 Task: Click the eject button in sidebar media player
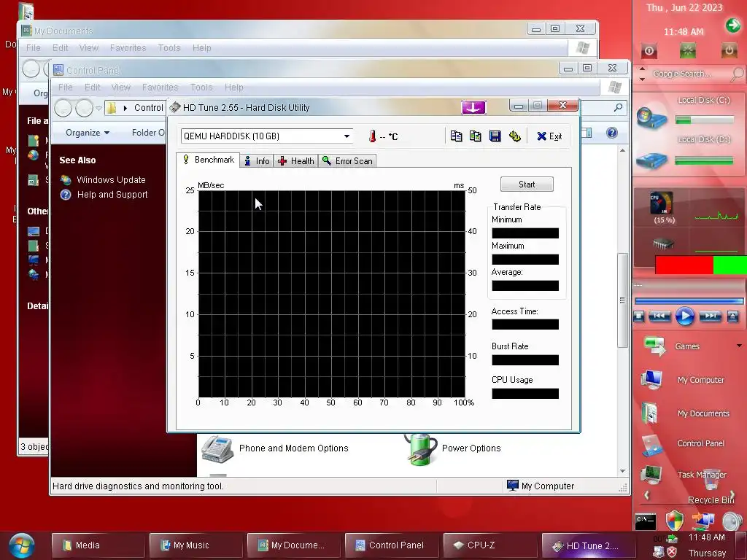(732, 316)
